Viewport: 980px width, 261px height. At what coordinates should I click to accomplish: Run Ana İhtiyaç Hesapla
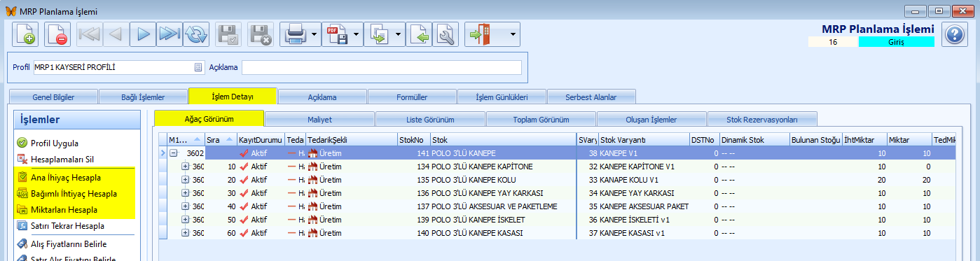tap(65, 177)
